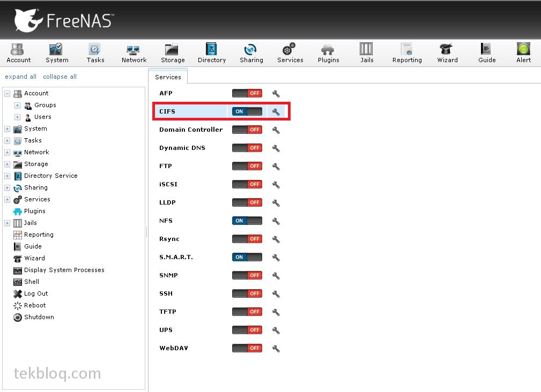The height and width of the screenshot is (392, 541).
Task: Open the Guide toolbar icon
Action: click(486, 52)
